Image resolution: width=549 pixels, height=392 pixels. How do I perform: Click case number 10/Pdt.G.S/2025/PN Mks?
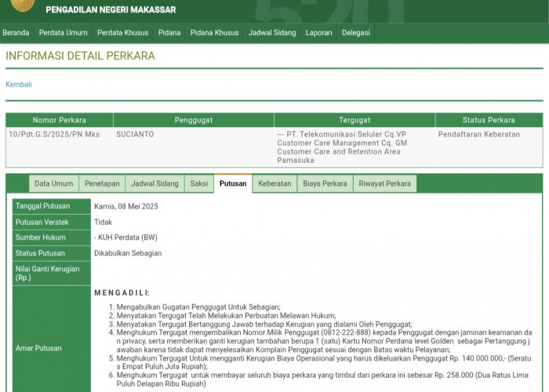[54, 134]
